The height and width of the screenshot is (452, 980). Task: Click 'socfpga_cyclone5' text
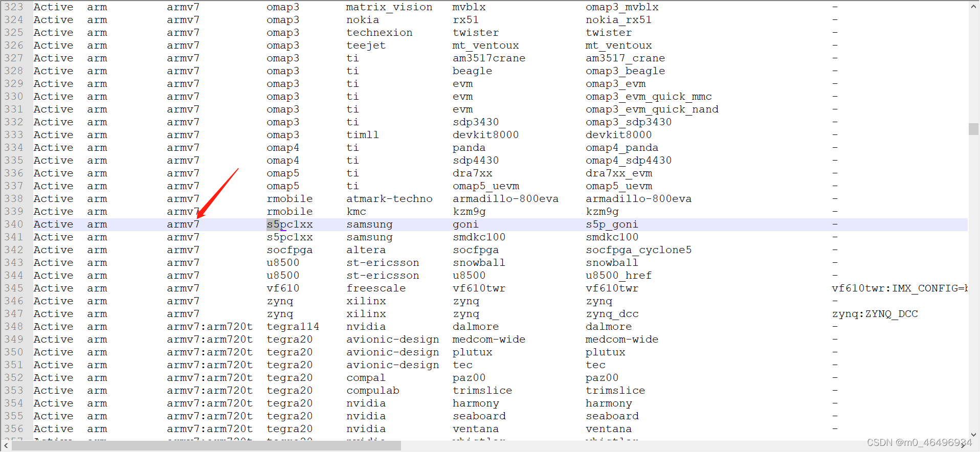coord(638,250)
